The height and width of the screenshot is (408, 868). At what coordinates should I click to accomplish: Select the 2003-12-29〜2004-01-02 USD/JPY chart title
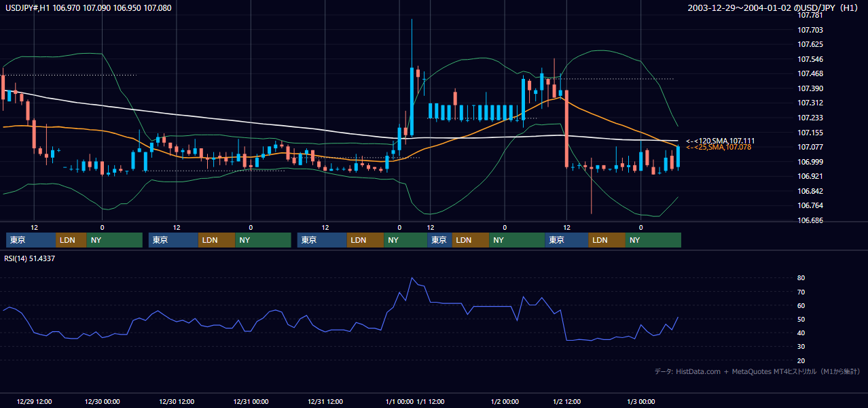pos(773,8)
